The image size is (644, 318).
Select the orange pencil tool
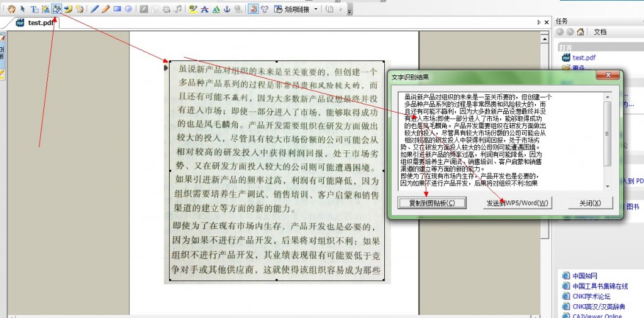[106, 9]
